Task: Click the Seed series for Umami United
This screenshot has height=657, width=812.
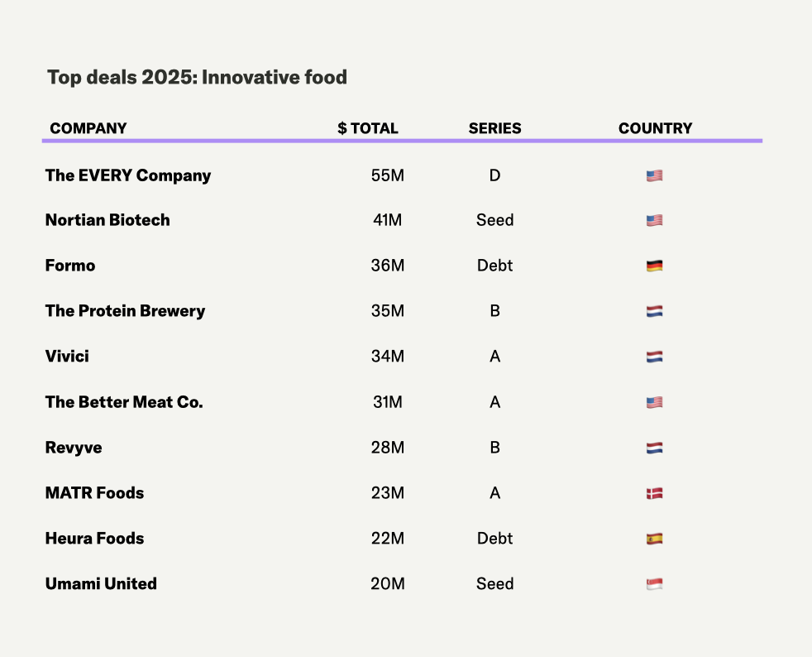Action: pos(494,583)
